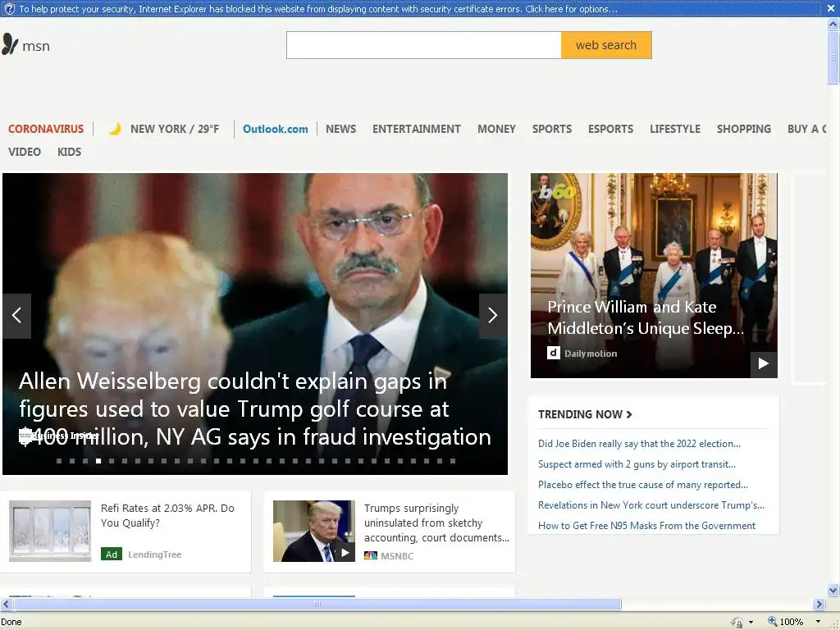This screenshot has height=630, width=840.
Task: Open Prince William and Kate Middleton video
Action: pos(646,317)
